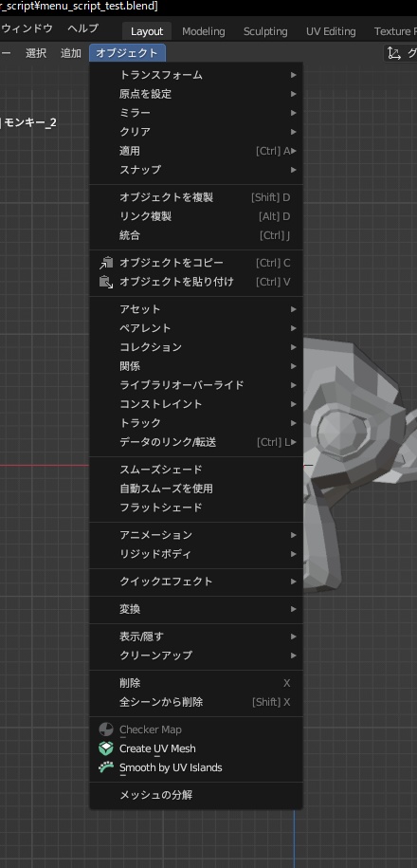Image resolution: width=417 pixels, height=868 pixels.
Task: Choose オブジェクトをコピー entry
Action: click(x=196, y=263)
